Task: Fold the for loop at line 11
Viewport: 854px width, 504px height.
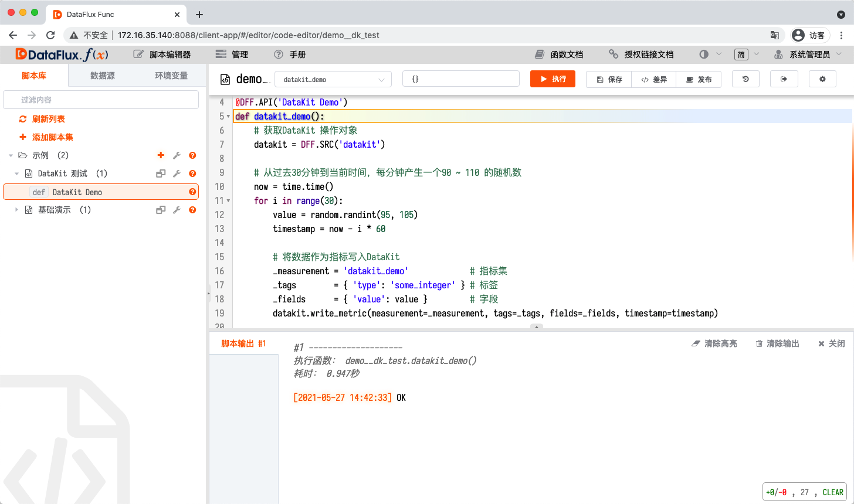Action: coord(228,201)
